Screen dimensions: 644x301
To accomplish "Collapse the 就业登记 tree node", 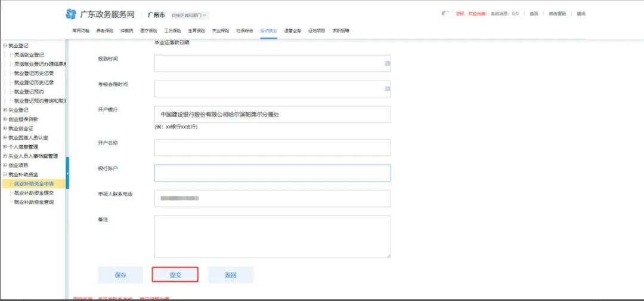I will click(5, 45).
